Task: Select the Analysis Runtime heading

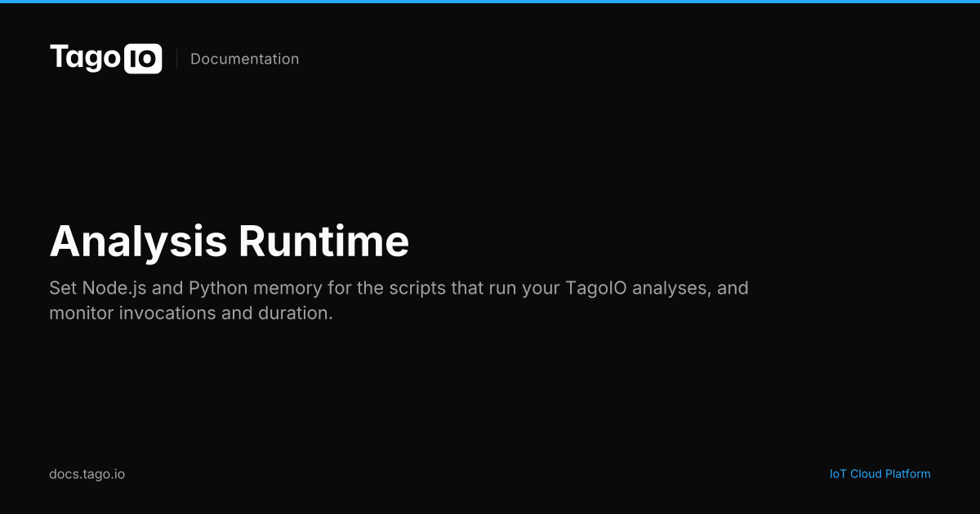Action: (229, 241)
